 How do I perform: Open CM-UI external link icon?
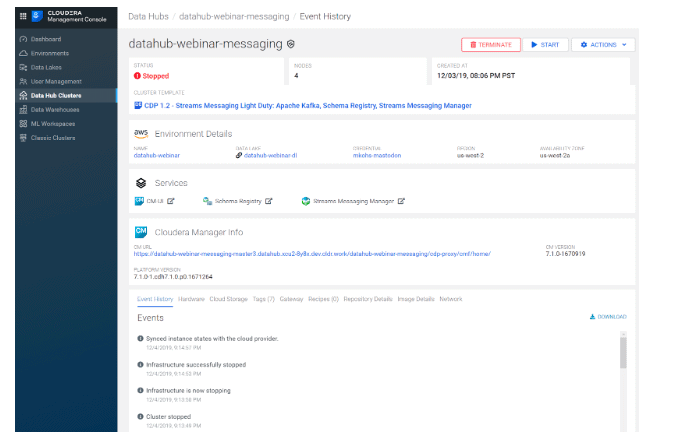171,201
